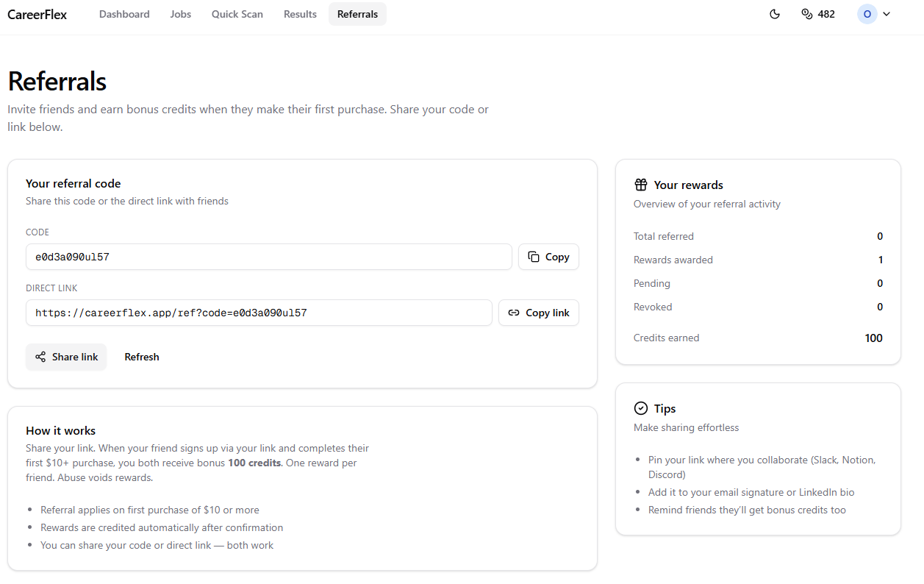
Task: Select the referral code input field
Action: pos(268,256)
